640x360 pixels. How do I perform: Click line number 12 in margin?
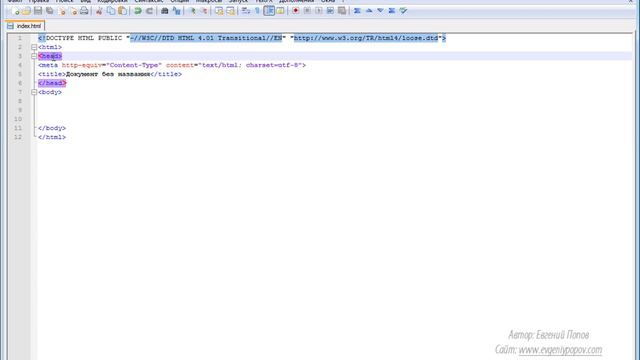pos(18,137)
